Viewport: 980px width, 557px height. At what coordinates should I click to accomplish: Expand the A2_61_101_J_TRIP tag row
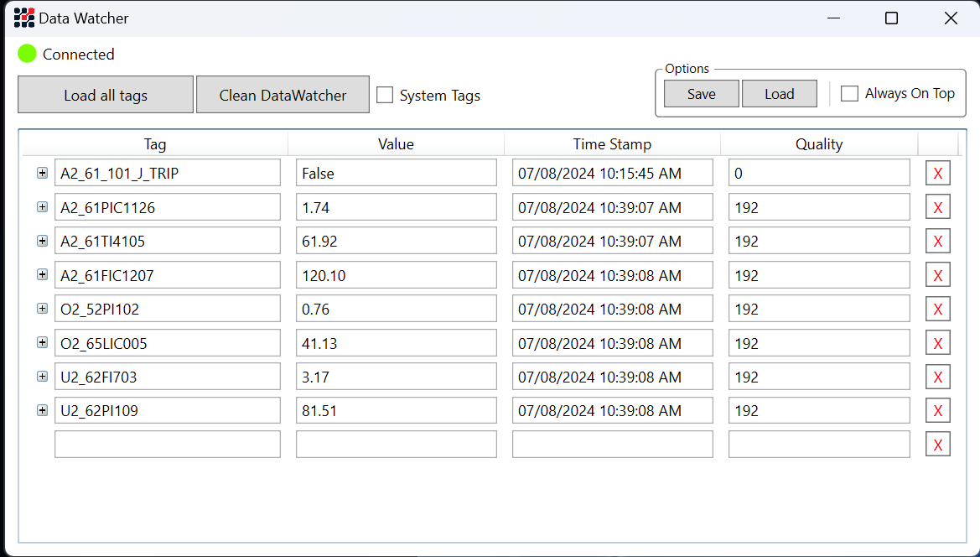pyautogui.click(x=42, y=173)
